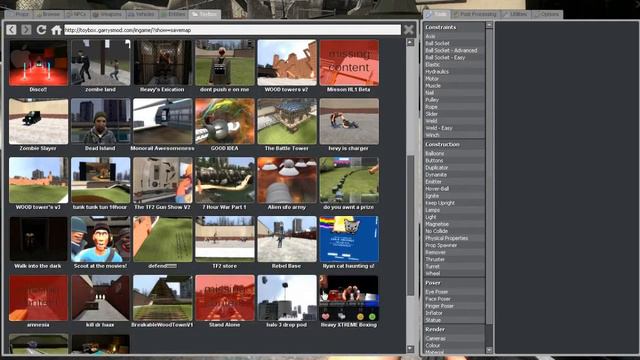Select the Face Poser tool
Screen dimensions: 640x360
click(454, 299)
